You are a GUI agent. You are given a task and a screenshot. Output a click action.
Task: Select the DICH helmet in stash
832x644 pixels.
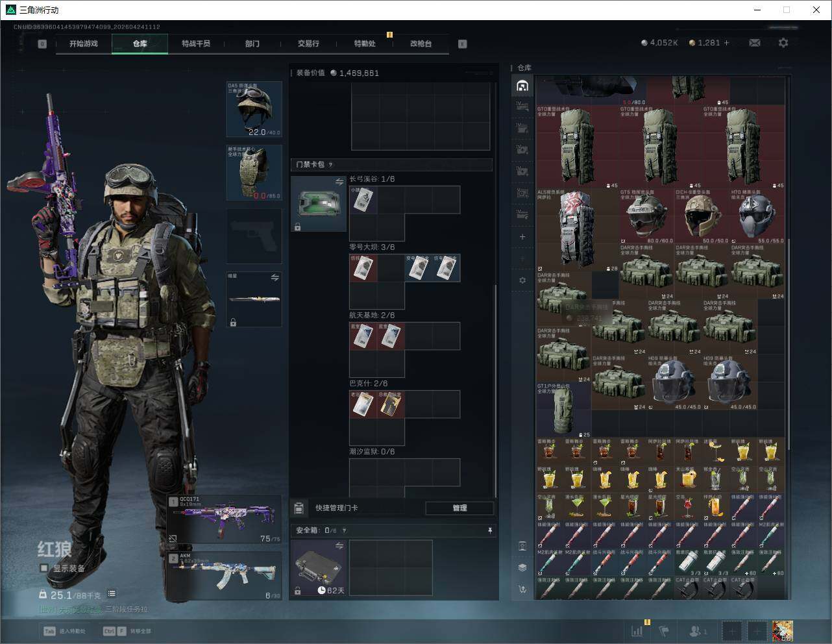coord(702,216)
